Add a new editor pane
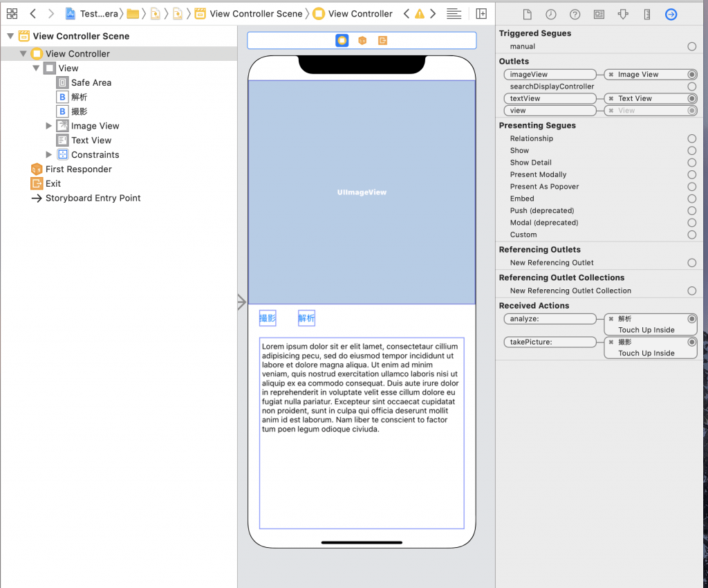This screenshot has height=588, width=708. [x=481, y=14]
